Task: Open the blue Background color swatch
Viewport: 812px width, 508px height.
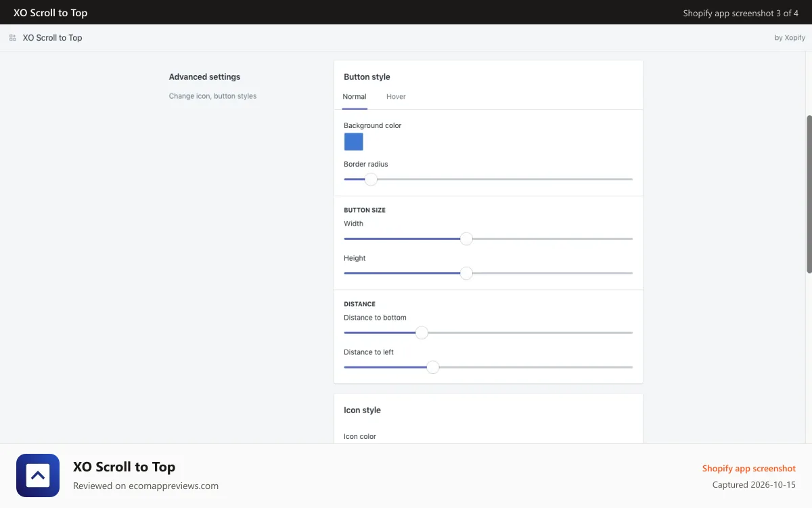Action: pos(354,142)
